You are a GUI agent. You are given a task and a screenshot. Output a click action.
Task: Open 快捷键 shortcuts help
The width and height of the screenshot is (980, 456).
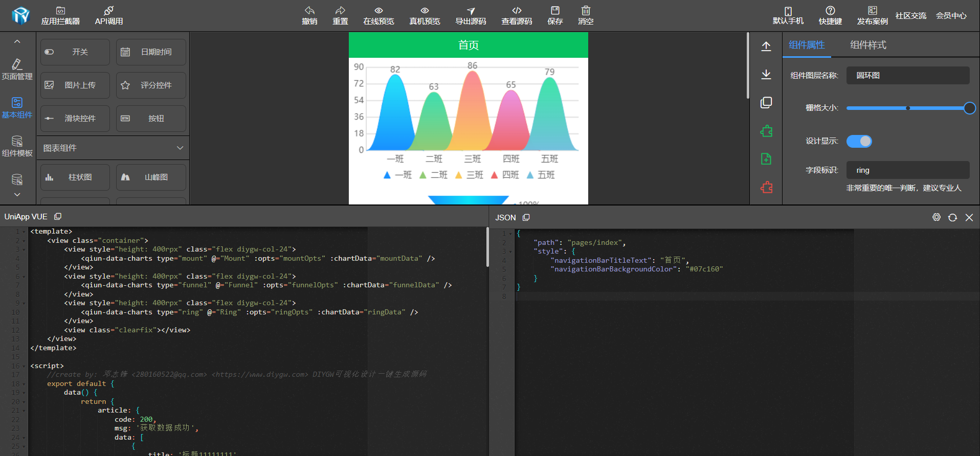click(x=830, y=16)
